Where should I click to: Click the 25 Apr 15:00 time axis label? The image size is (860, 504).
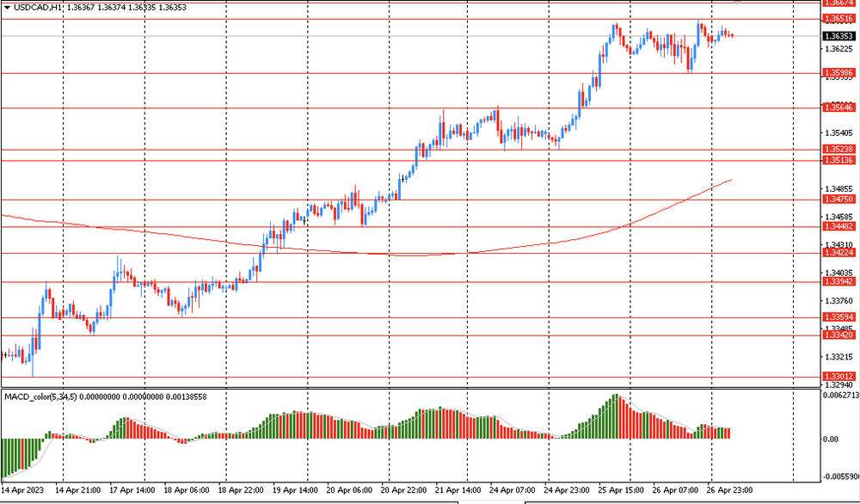[622, 490]
